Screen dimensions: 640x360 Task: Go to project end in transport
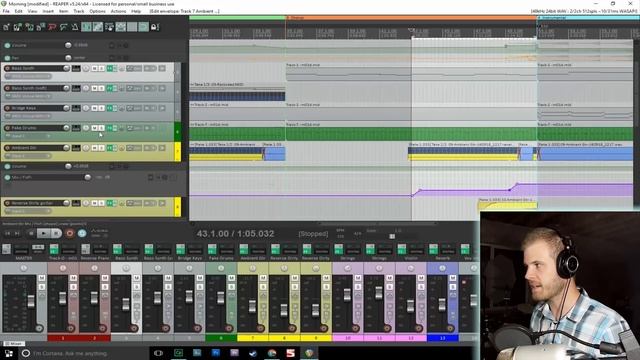[x=17, y=233]
